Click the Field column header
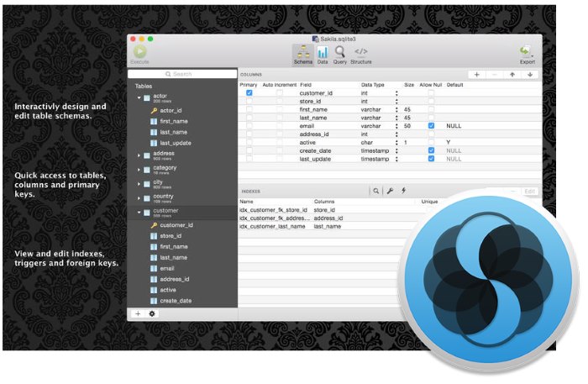Image resolution: width=588 pixels, height=384 pixels. 306,85
